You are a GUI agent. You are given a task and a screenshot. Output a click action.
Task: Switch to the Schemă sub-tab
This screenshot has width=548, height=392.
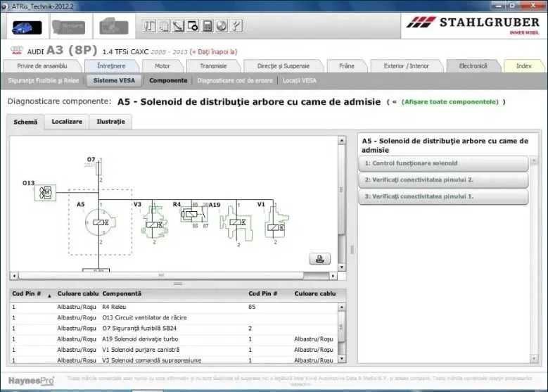[x=25, y=122]
